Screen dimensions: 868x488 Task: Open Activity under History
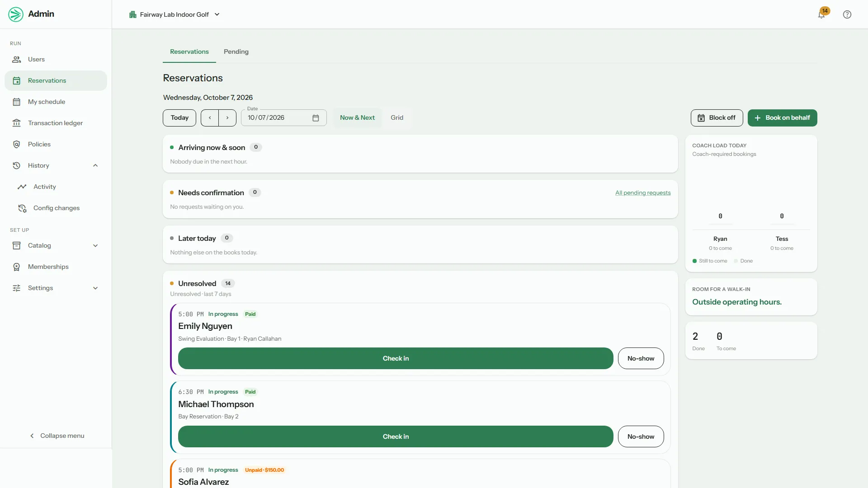[56, 187]
